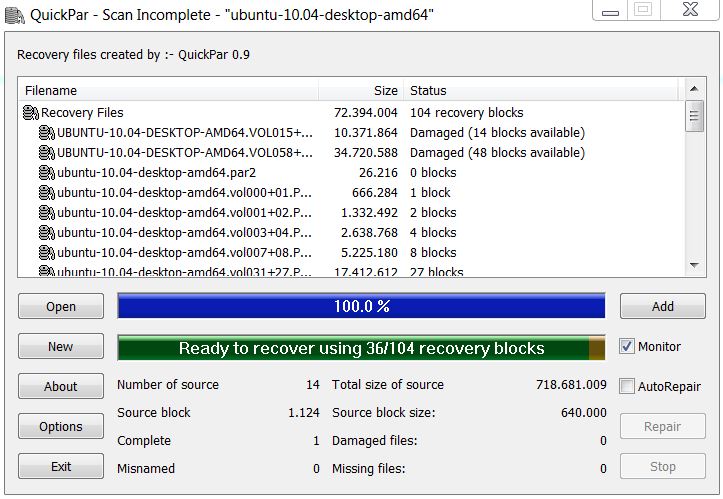Click the icon beside the VOL015 damaged file

(x=47, y=132)
